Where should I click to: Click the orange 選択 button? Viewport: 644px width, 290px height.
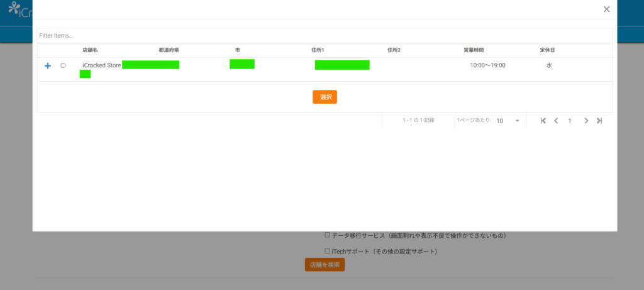point(325,97)
